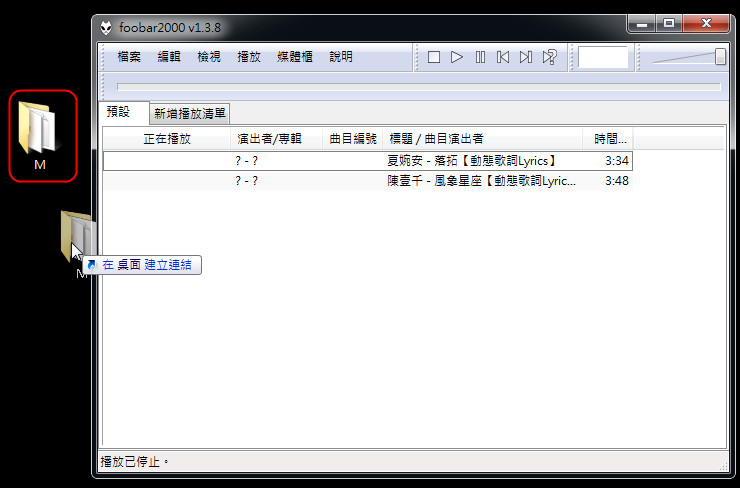Adjust the volume slider handle
The width and height of the screenshot is (740, 488).
(720, 57)
